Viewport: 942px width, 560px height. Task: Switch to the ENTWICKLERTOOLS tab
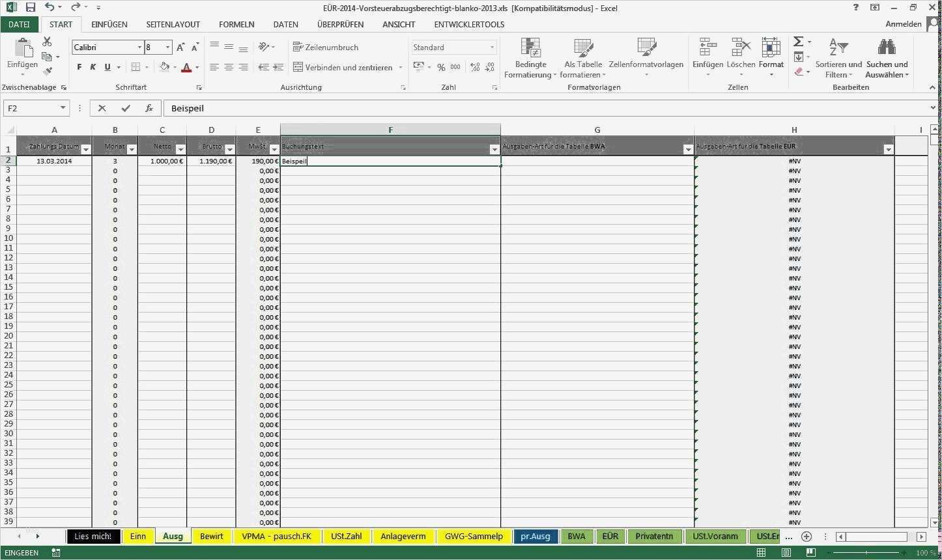(x=469, y=24)
